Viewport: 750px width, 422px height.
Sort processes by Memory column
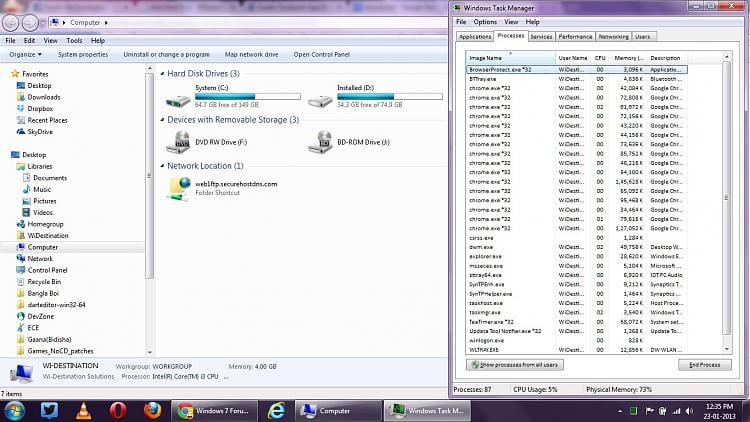pyautogui.click(x=628, y=58)
